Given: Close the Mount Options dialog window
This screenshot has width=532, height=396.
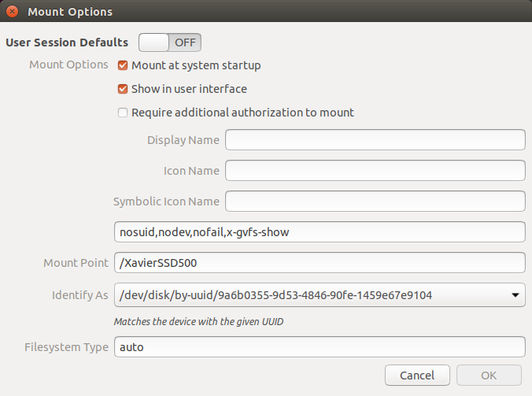Looking at the screenshot, I should [12, 12].
